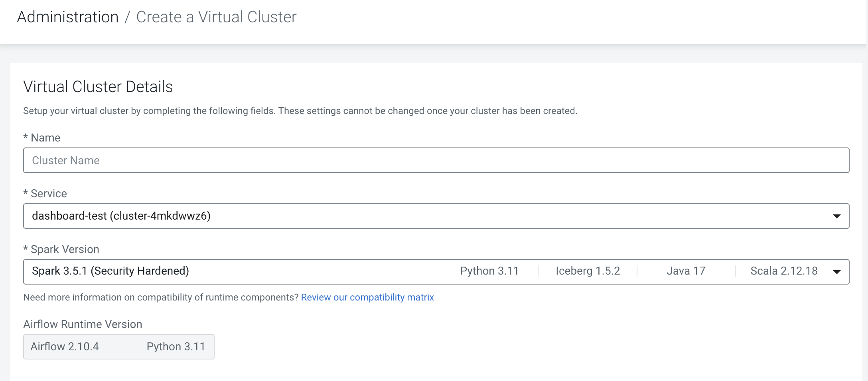Open the Review our compatibility matrix link
Image resolution: width=868 pixels, height=381 pixels.
367,297
